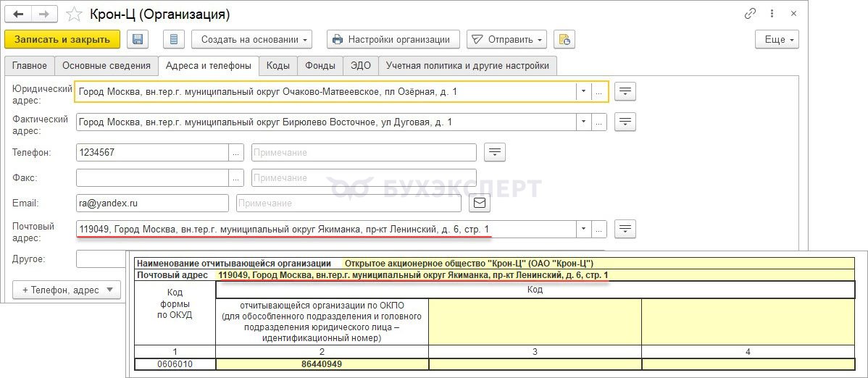The width and height of the screenshot is (868, 378).
Task: Click the Примечание field next to Email
Action: tap(349, 203)
